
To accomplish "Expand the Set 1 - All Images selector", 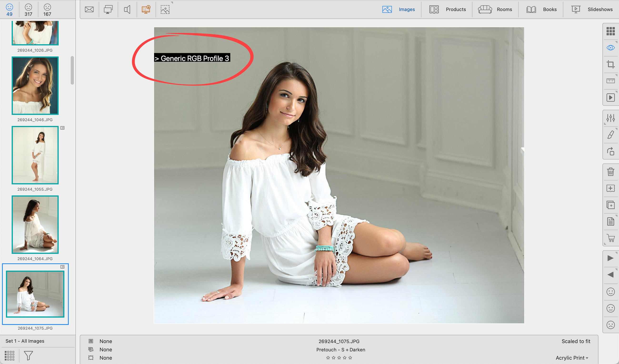I will (25, 341).
